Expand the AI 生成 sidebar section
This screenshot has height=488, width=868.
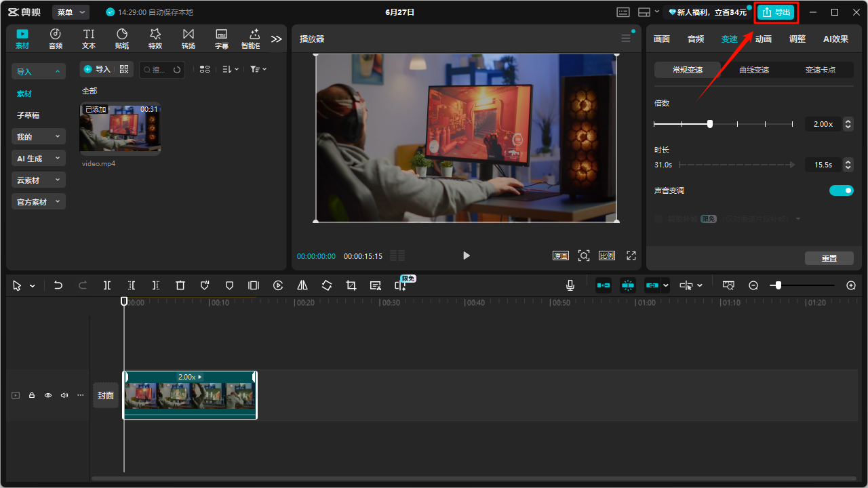point(39,158)
